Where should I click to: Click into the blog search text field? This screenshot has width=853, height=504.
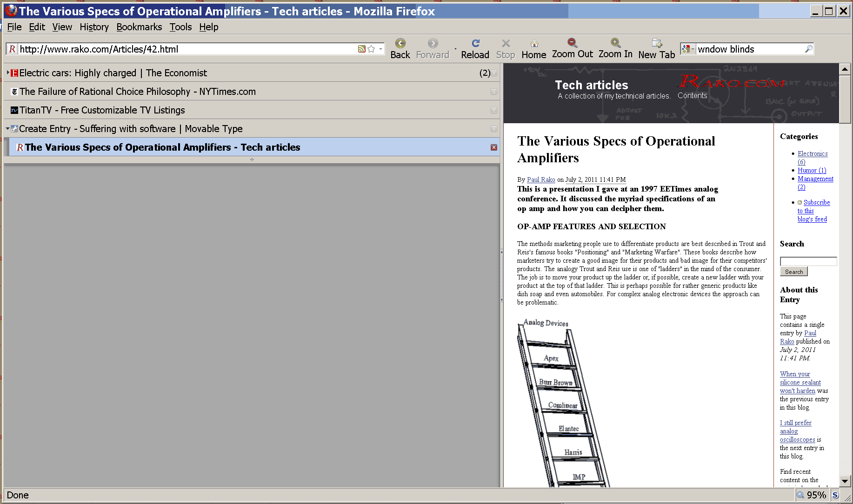(808, 261)
